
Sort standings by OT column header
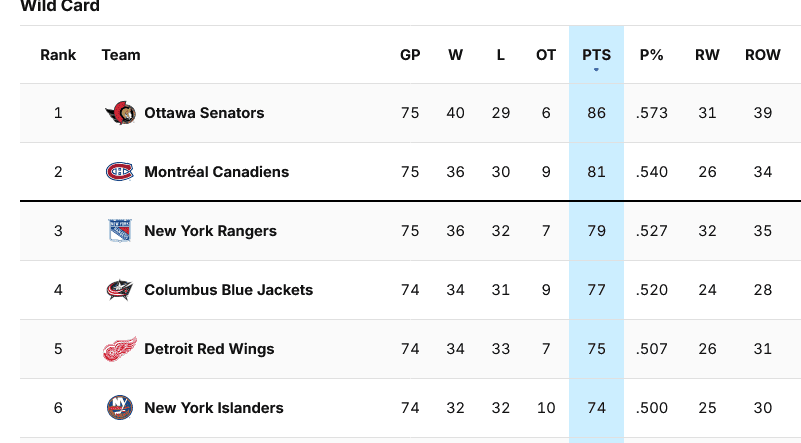pyautogui.click(x=546, y=55)
